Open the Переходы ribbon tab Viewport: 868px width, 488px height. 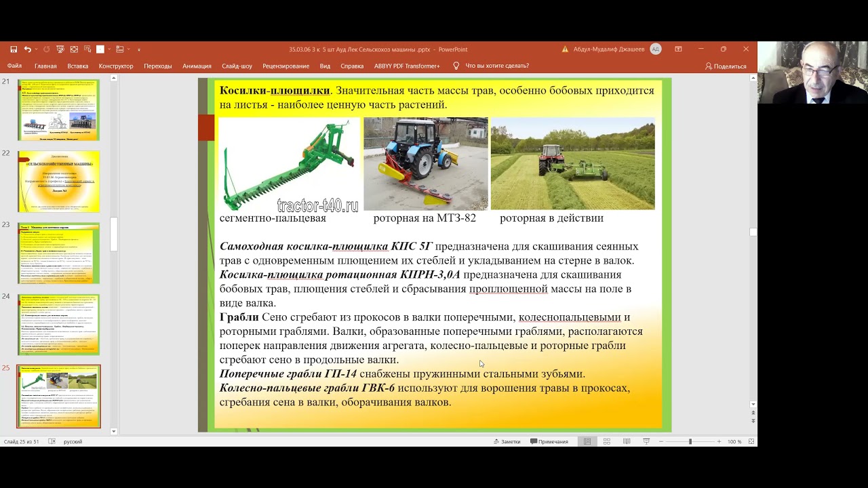coord(157,66)
